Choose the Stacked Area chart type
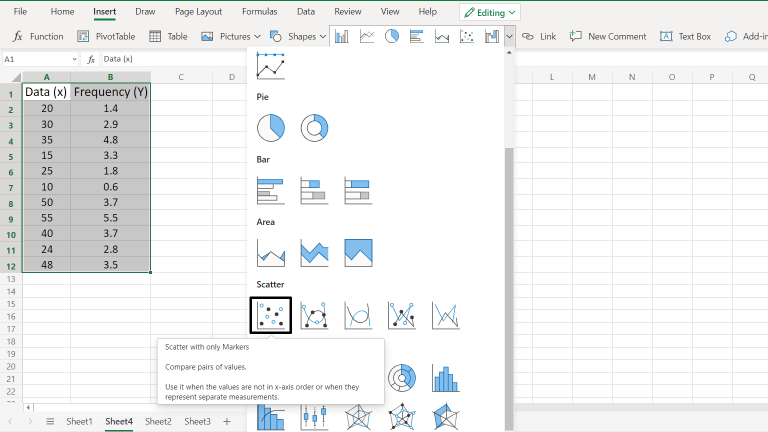The height and width of the screenshot is (432, 768). [x=314, y=253]
